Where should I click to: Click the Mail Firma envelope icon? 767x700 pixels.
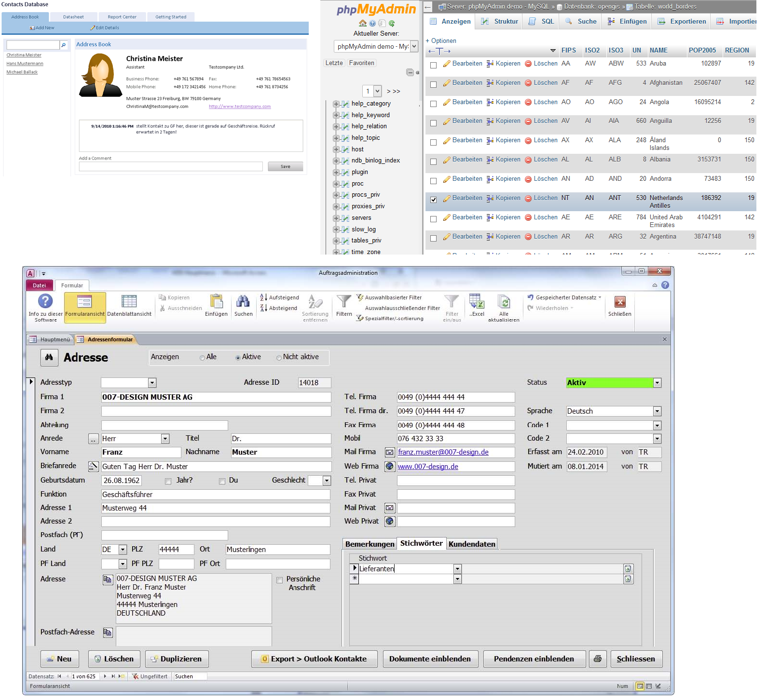[x=390, y=452]
